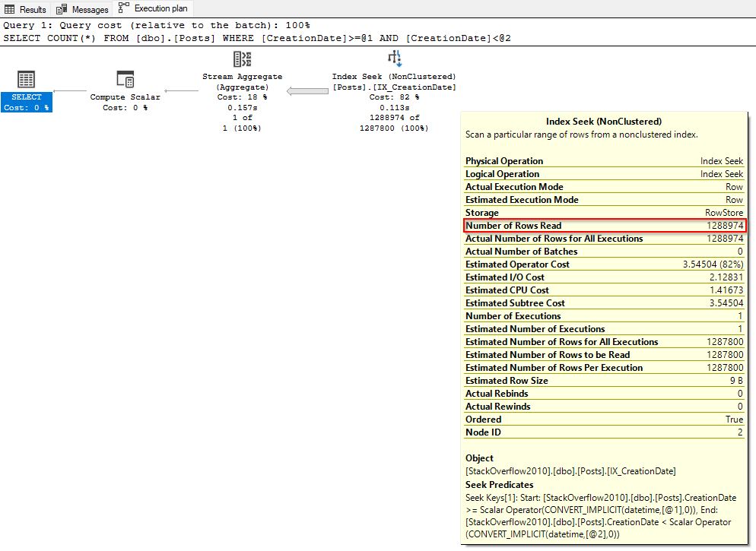Click the '1287800 (100%)' estimate in plan

tap(394, 128)
